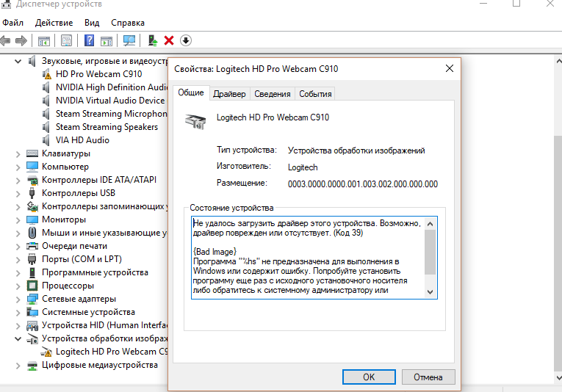Click the Устройства HID icon

(32, 325)
